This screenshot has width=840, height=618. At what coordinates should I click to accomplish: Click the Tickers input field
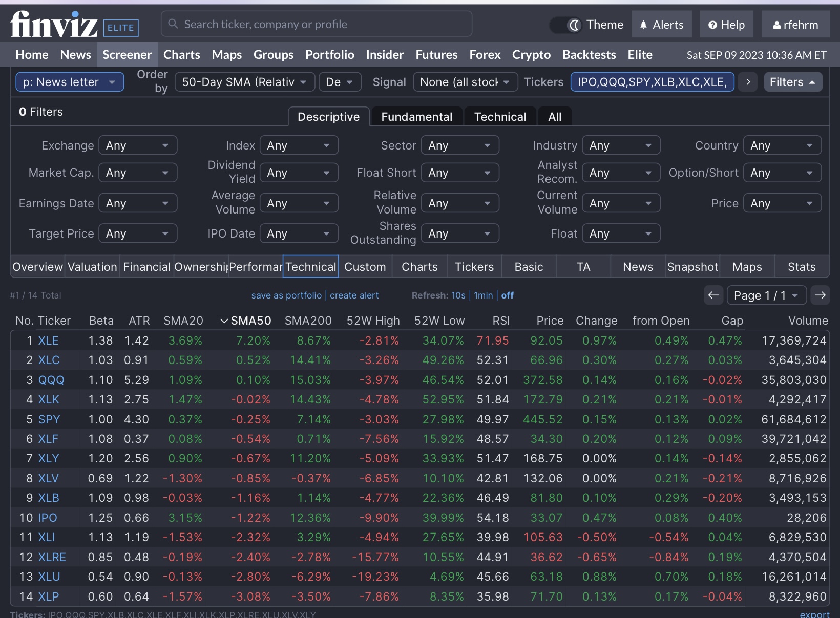pos(652,82)
